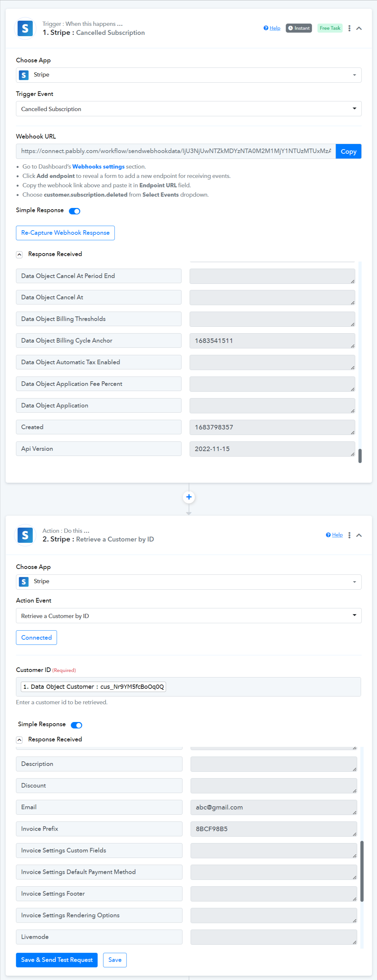377x980 pixels.
Task: Collapse Response Received in trigger step
Action: [x=19, y=254]
